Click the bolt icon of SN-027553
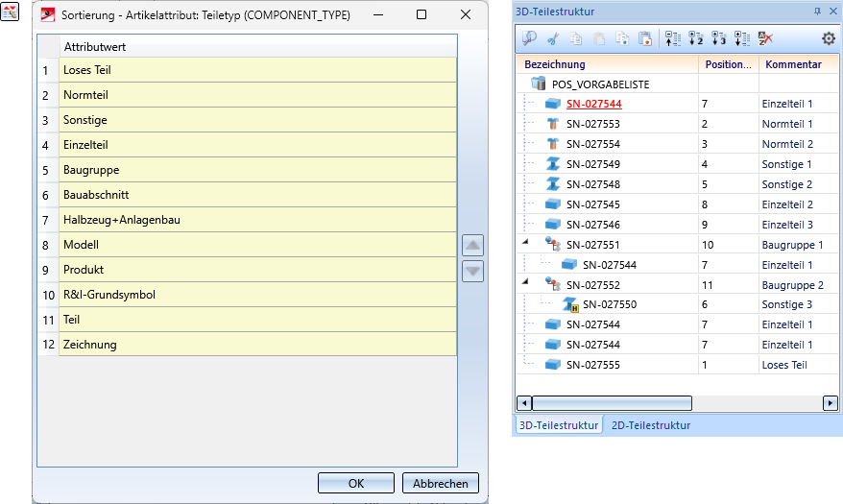This screenshot has width=843, height=504. pyautogui.click(x=553, y=124)
